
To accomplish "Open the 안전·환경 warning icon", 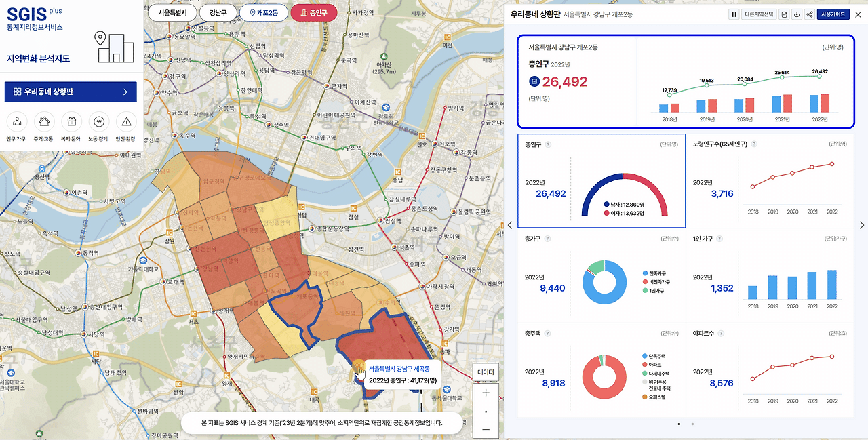I will pos(126,122).
